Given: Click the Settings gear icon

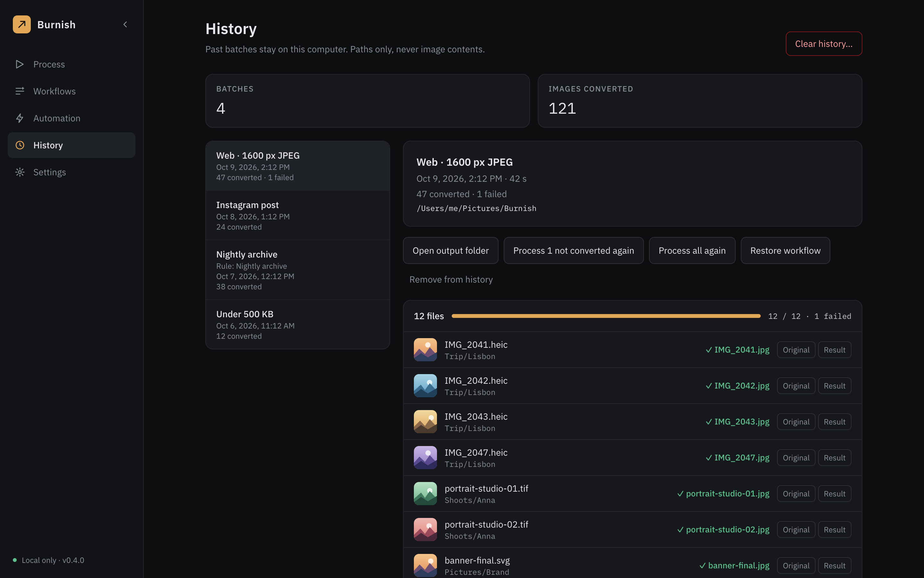Looking at the screenshot, I should (x=20, y=172).
